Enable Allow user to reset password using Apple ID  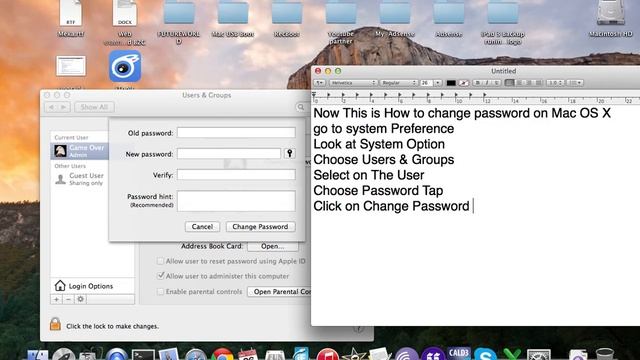(160, 261)
